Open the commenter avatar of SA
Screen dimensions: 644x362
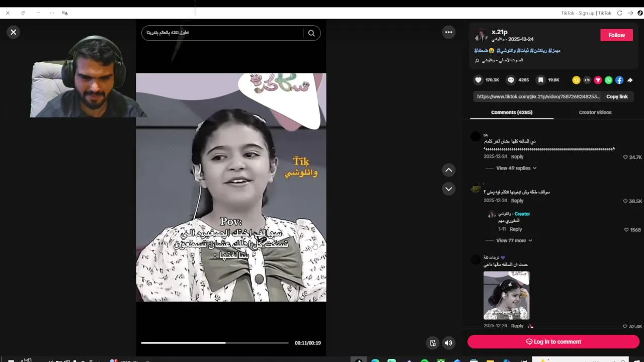pyautogui.click(x=475, y=137)
